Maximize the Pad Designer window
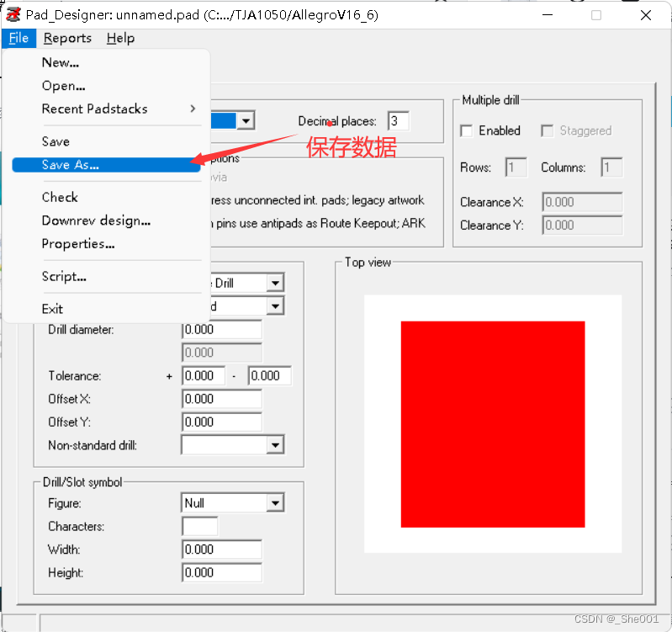Viewport: 672px width, 632px height. tap(596, 15)
